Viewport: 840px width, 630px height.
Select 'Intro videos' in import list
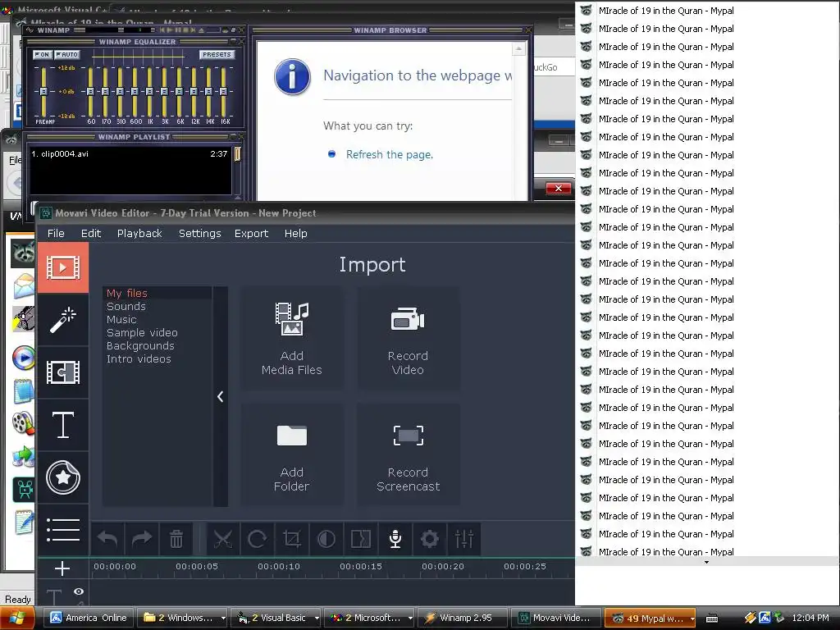point(139,359)
